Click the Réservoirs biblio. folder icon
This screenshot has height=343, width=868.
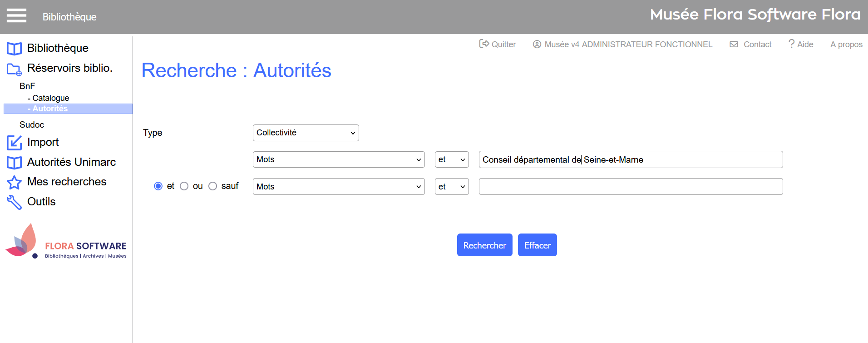[14, 70]
